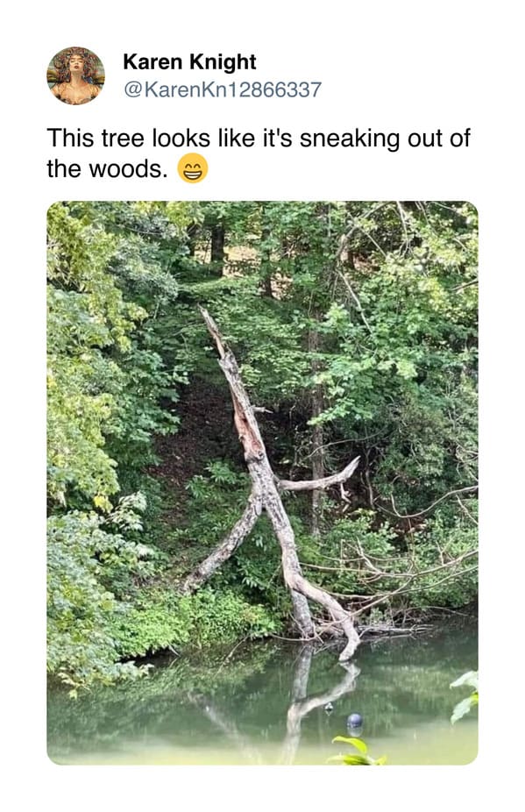Open Karen Knight's profile avatar picture

(75, 75)
